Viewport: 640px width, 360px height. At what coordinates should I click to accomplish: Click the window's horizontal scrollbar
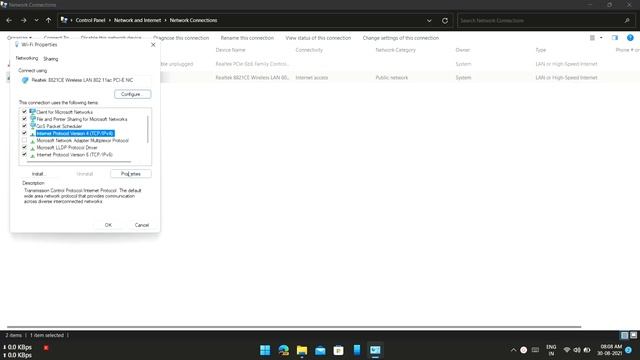pyautogui.click(x=294, y=327)
